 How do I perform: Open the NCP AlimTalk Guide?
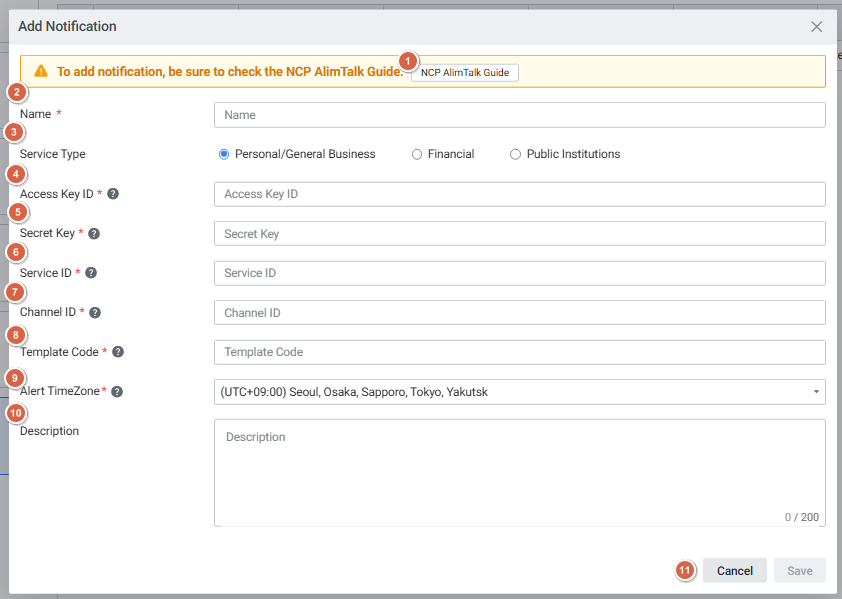point(465,73)
